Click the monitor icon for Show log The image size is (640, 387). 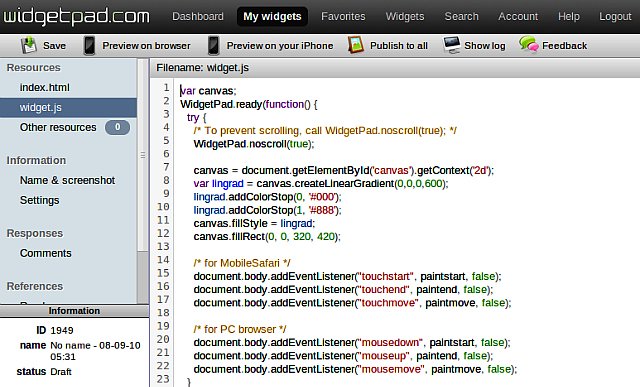click(x=451, y=45)
